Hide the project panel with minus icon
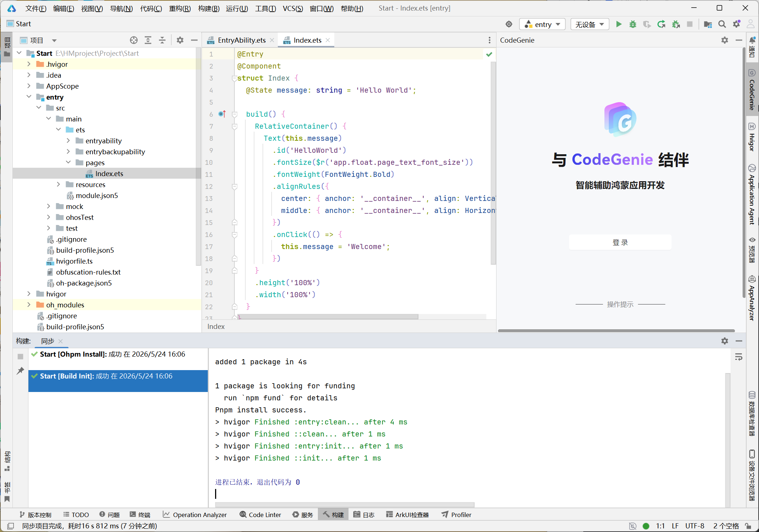 pos(194,40)
